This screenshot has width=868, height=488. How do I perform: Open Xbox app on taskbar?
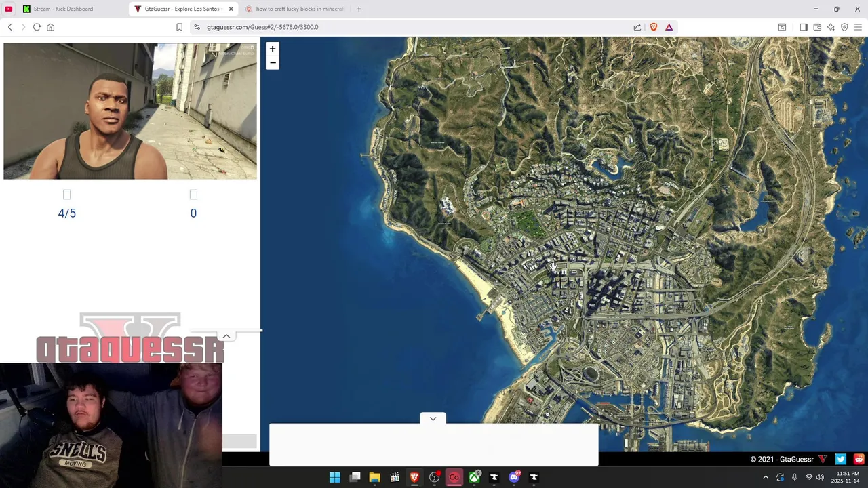[474, 477]
